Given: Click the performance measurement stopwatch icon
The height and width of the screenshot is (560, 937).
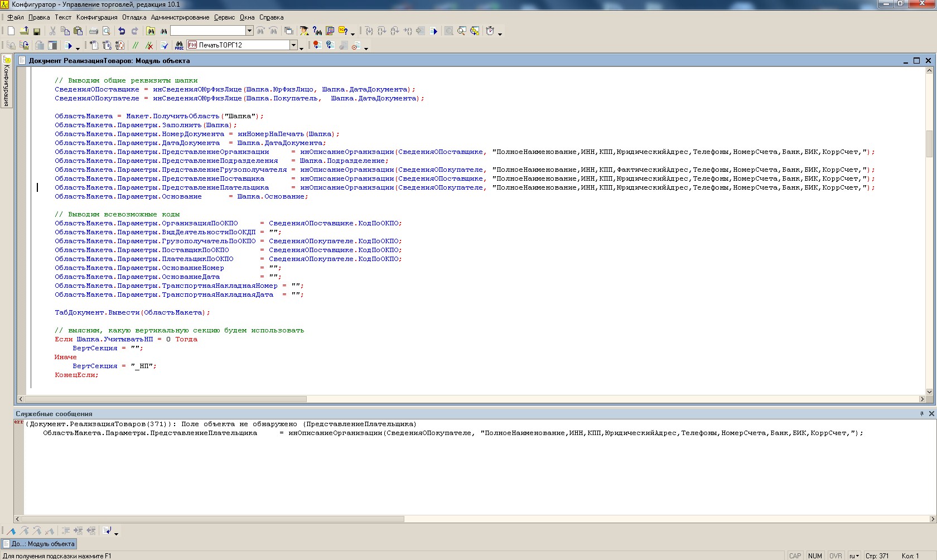Looking at the screenshot, I should (490, 31).
